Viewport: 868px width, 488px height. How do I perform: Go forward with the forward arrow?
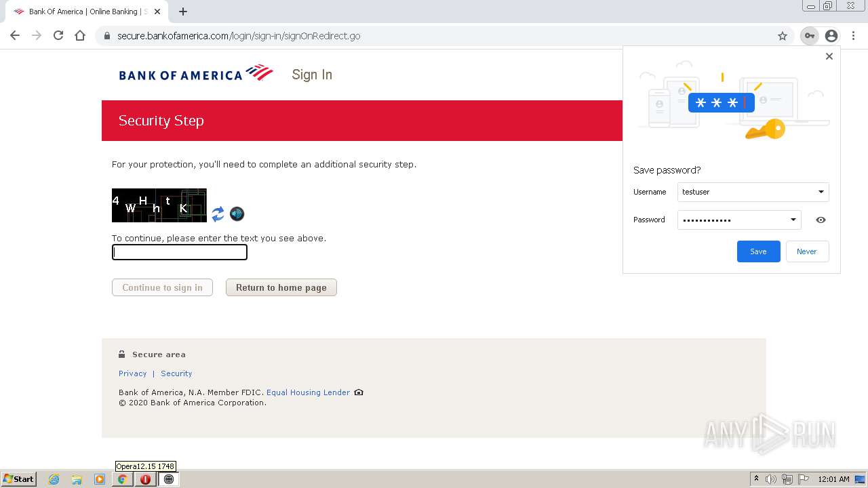(37, 35)
